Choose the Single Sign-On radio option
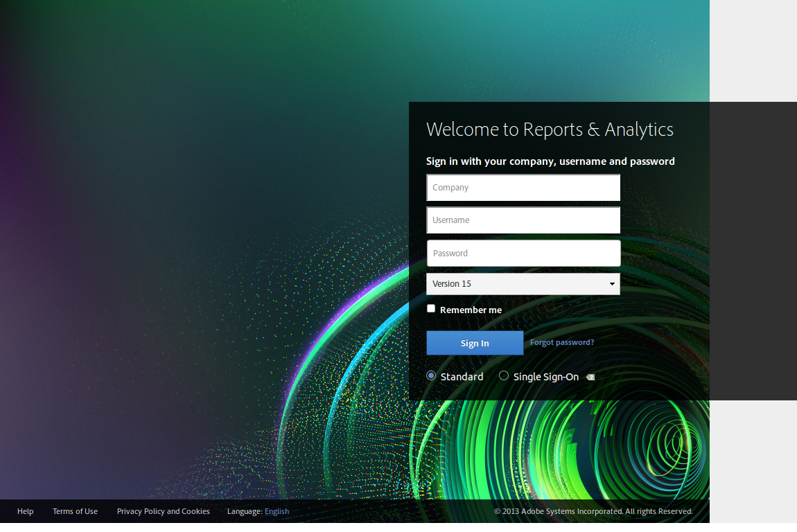797x532 pixels. 504,375
